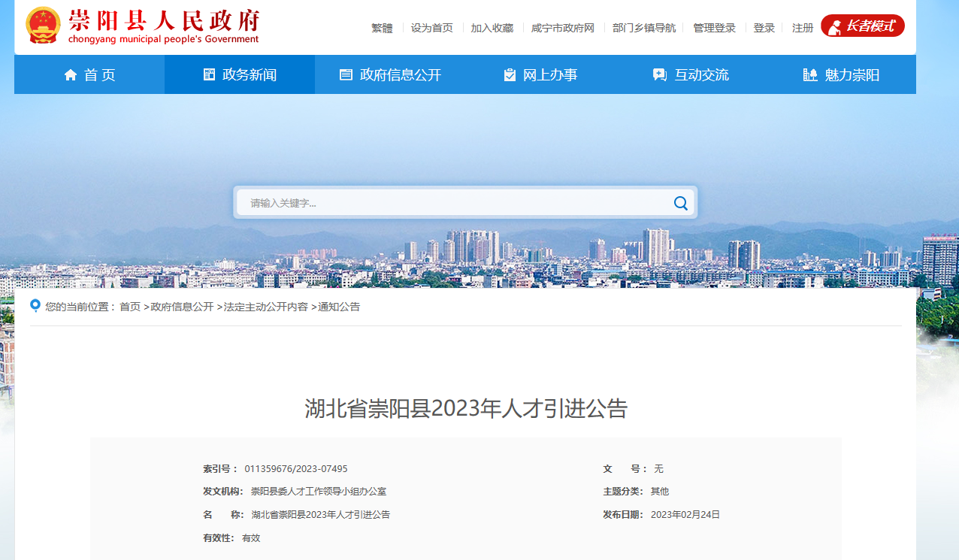Click the search magnifier icon

(681, 203)
